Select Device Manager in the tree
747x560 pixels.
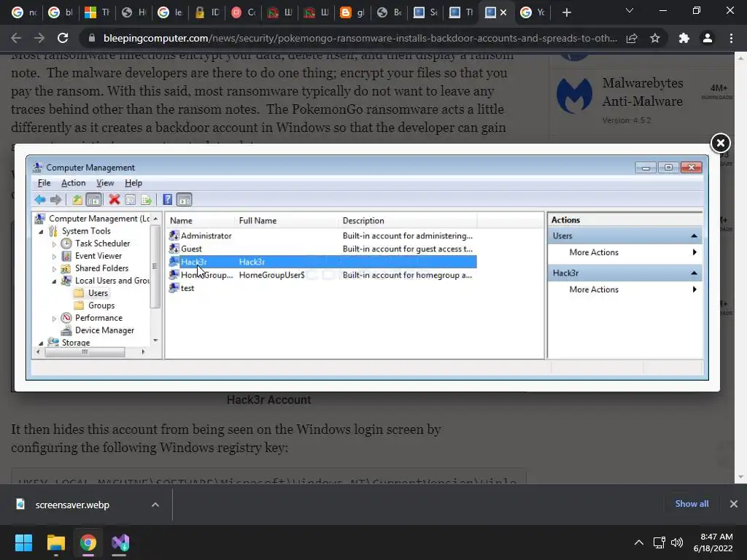[98, 330]
